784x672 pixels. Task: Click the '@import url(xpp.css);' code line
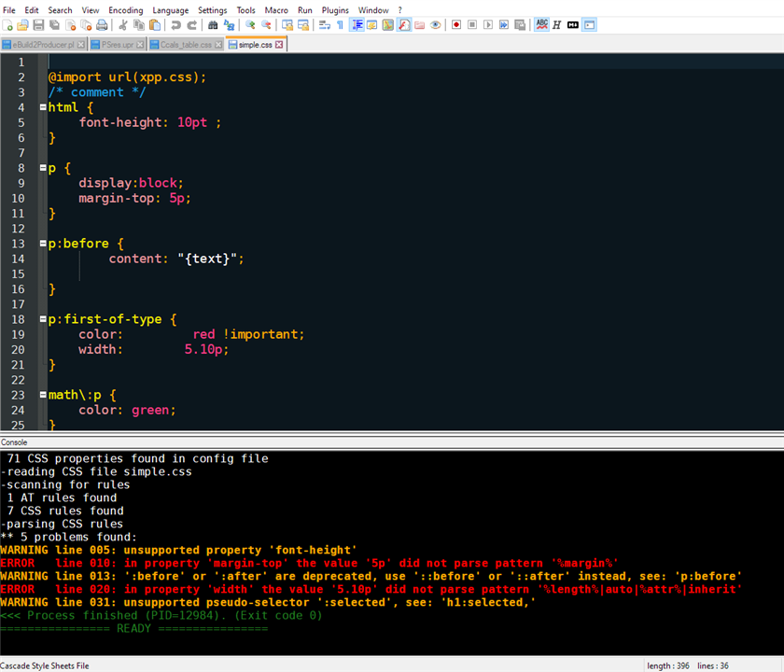point(127,77)
